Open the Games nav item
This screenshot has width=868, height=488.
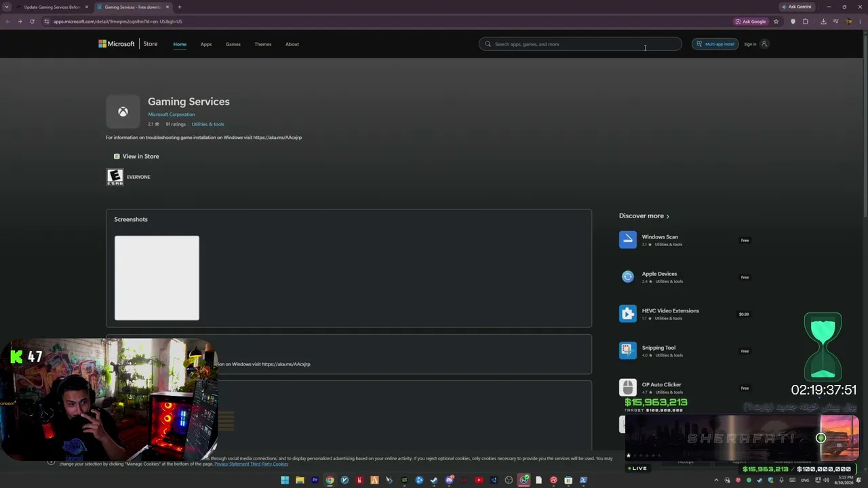[x=233, y=44]
